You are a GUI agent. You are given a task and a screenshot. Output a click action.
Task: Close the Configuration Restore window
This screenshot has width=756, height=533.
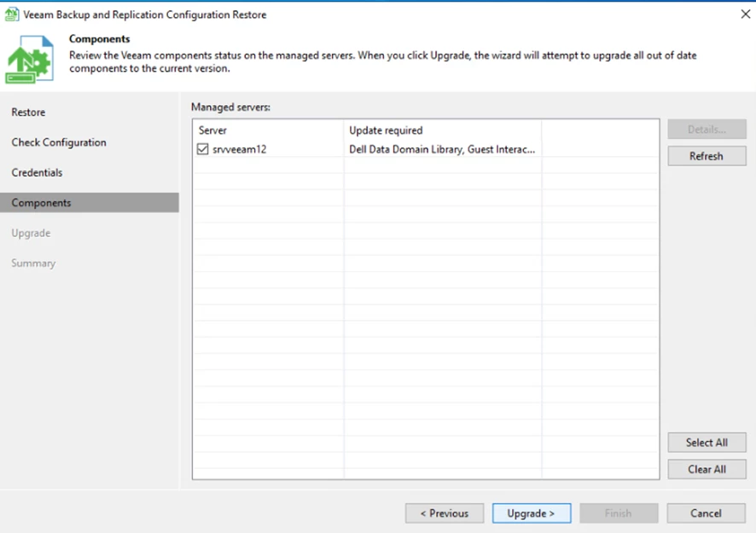(x=746, y=14)
